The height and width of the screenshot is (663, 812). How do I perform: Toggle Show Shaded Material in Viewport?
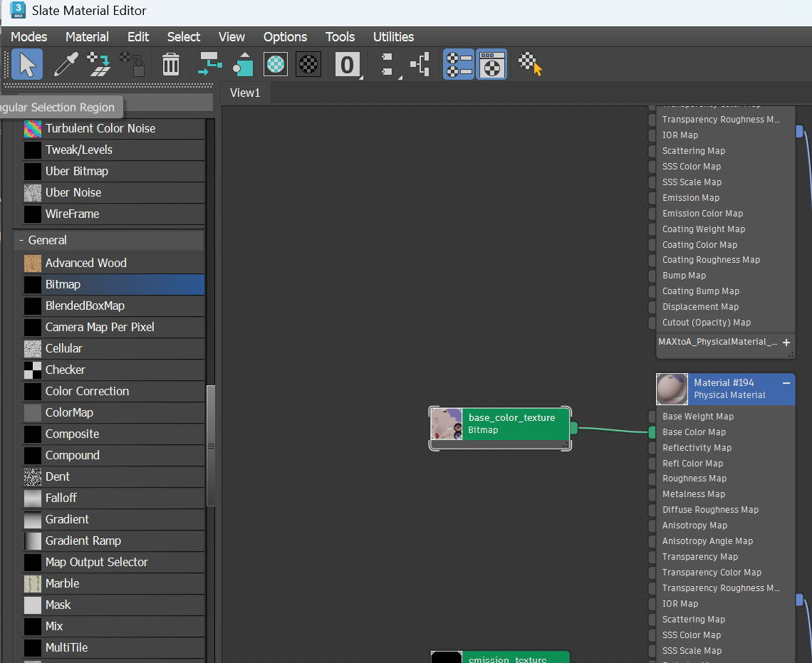(276, 65)
